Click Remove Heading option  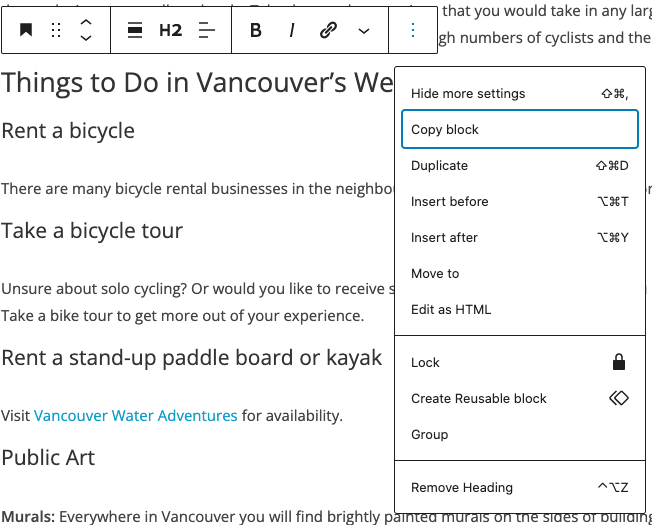click(520, 487)
